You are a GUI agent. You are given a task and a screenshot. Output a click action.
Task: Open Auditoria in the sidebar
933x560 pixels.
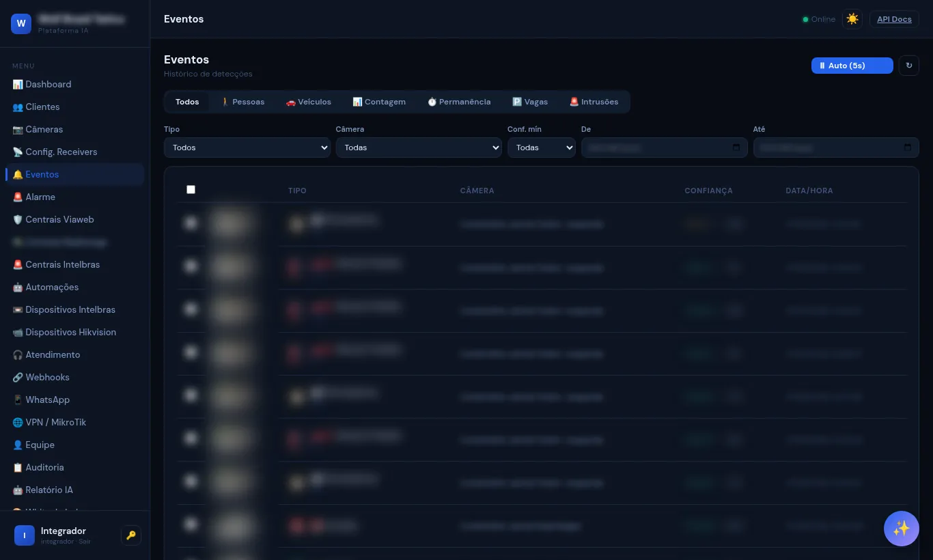[x=75, y=467]
